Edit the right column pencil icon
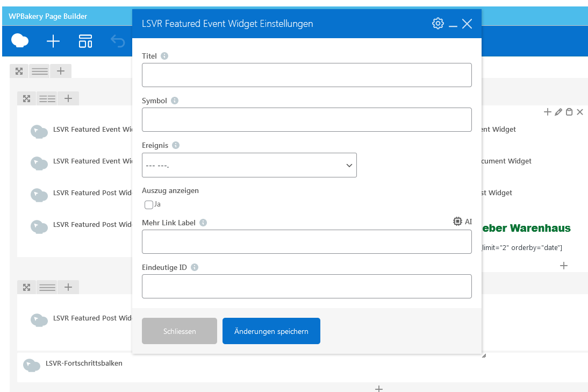The height and width of the screenshot is (392, 588). (x=558, y=112)
